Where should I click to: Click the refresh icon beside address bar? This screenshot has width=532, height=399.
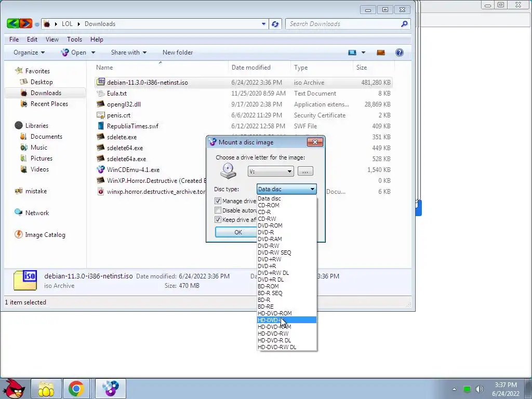pyautogui.click(x=275, y=24)
